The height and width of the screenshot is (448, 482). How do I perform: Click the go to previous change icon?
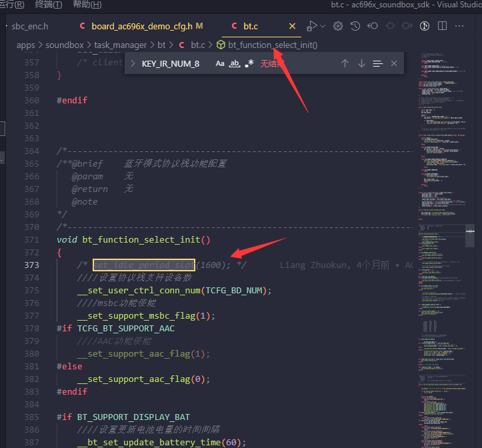pos(373,26)
